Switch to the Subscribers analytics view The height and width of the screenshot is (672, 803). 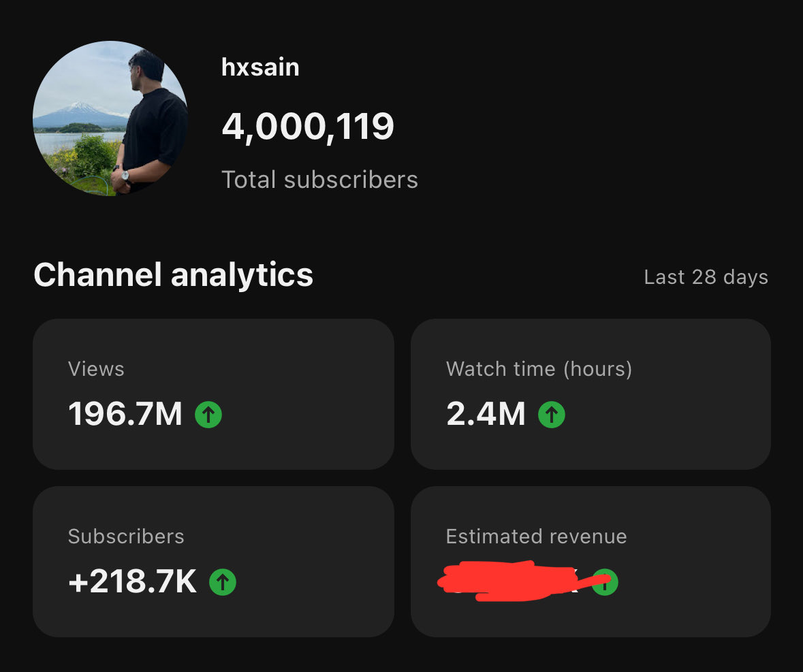[x=214, y=561]
